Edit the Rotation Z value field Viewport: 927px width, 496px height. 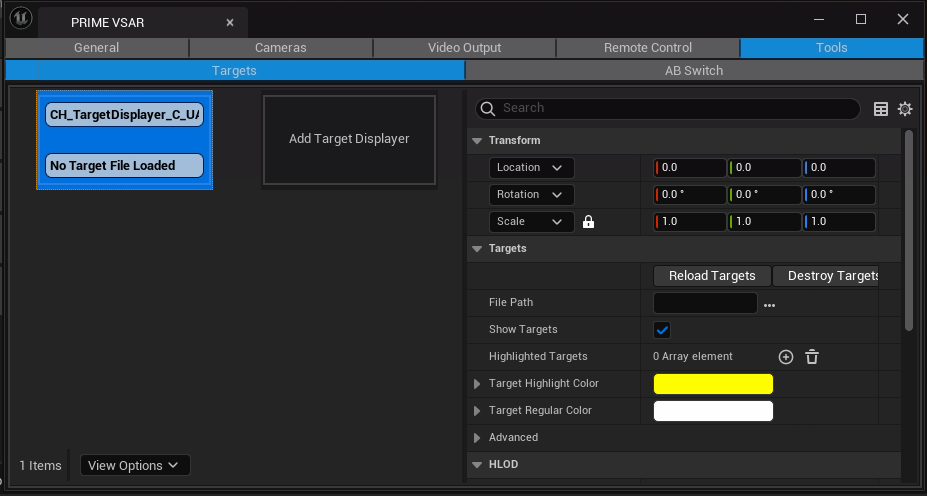[x=838, y=194]
